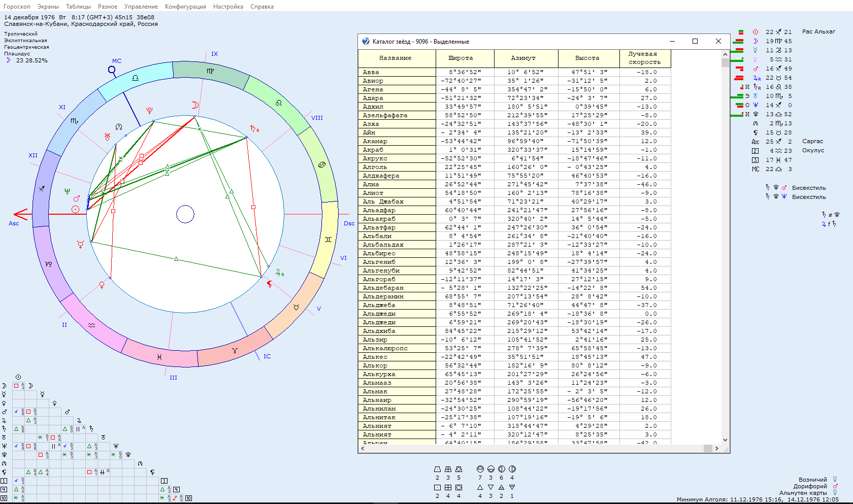Click the Gemini sign on zodiac ring
The image size is (853, 504).
pyautogui.click(x=328, y=240)
